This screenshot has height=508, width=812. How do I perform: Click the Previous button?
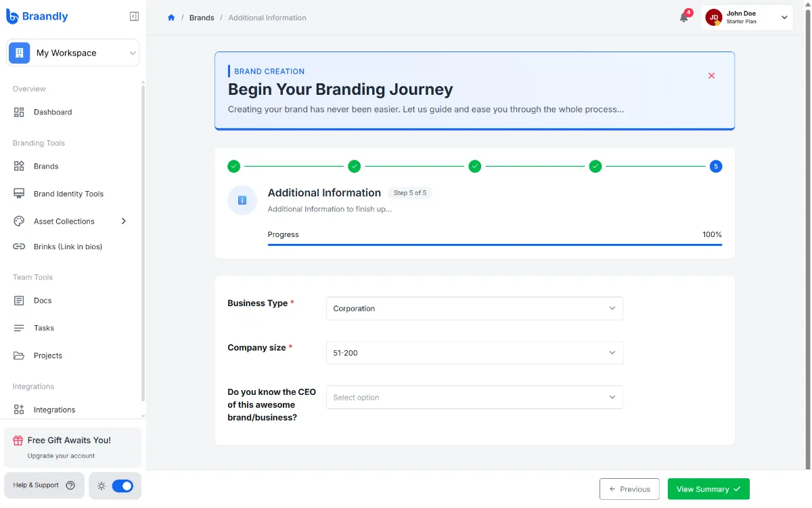click(x=629, y=489)
